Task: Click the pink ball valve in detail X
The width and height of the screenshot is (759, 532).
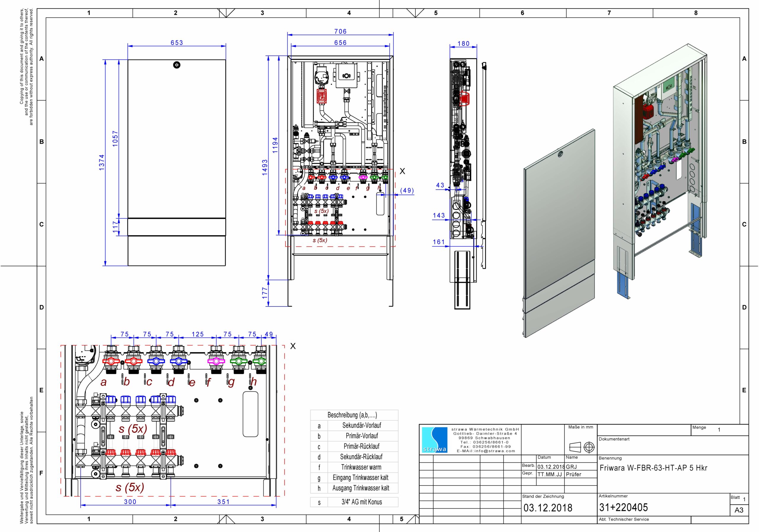Action: tap(216, 361)
